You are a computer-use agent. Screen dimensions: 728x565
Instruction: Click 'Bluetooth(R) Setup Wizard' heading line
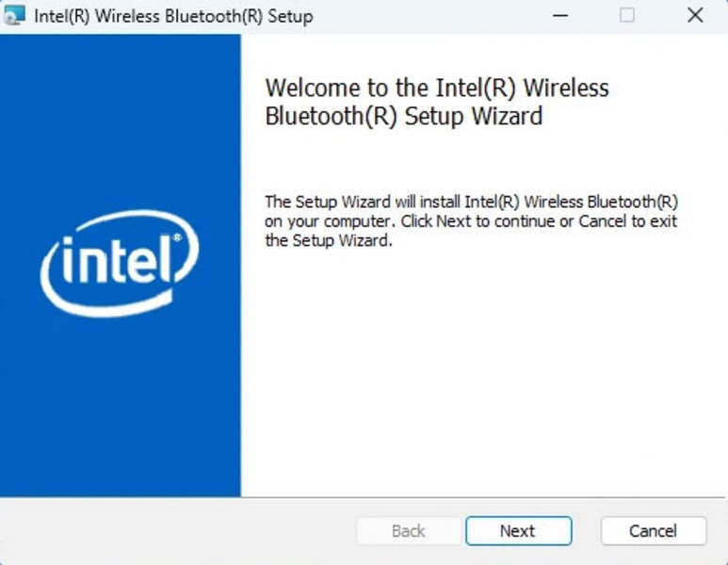pyautogui.click(x=403, y=117)
